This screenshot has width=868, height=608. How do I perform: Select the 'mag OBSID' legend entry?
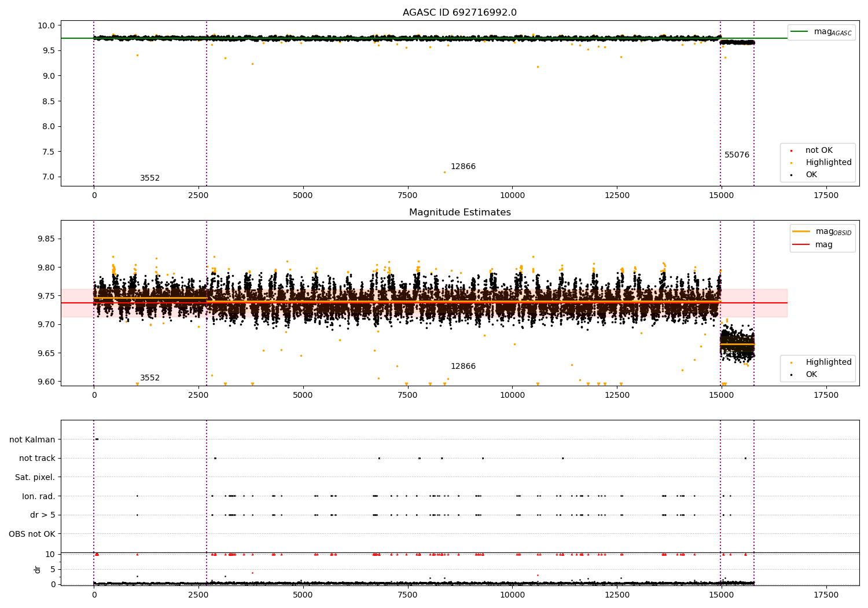click(822, 232)
